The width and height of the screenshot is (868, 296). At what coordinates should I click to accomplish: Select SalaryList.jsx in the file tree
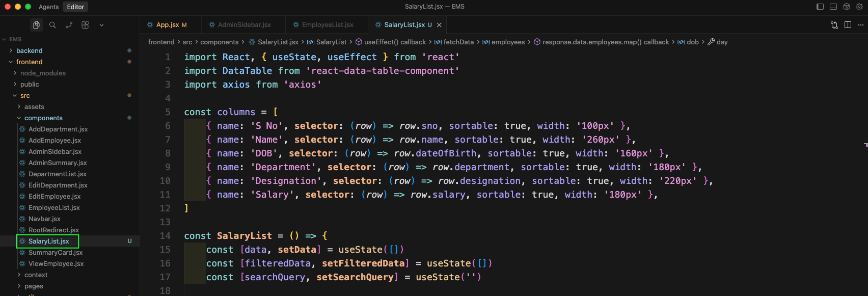click(48, 241)
